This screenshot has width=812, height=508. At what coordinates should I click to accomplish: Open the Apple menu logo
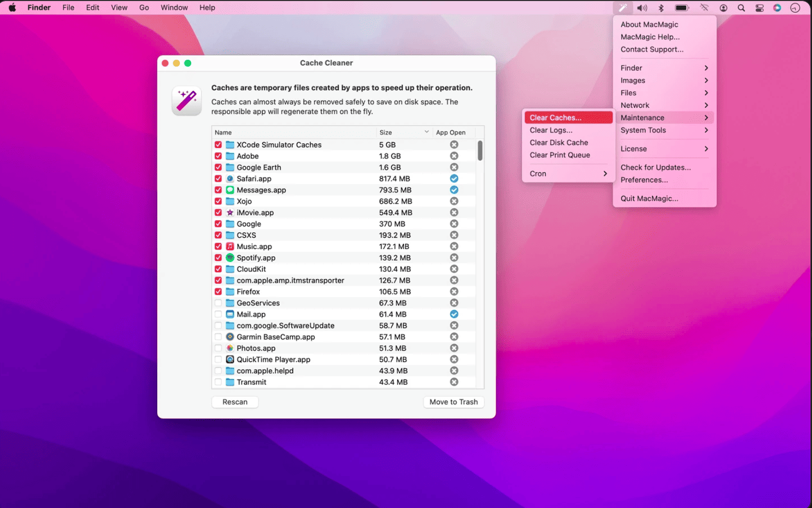(12, 8)
